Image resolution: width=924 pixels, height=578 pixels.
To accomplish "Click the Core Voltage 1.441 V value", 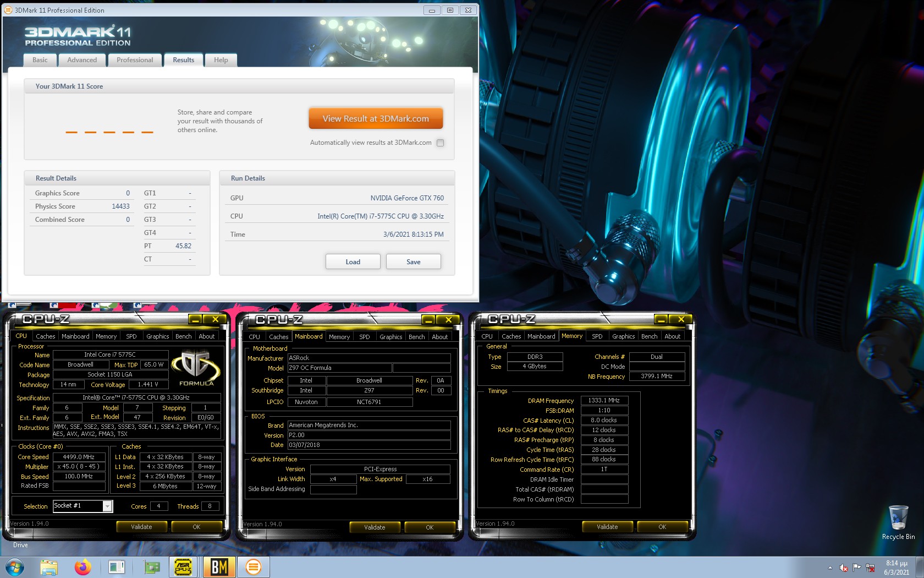I will click(148, 384).
